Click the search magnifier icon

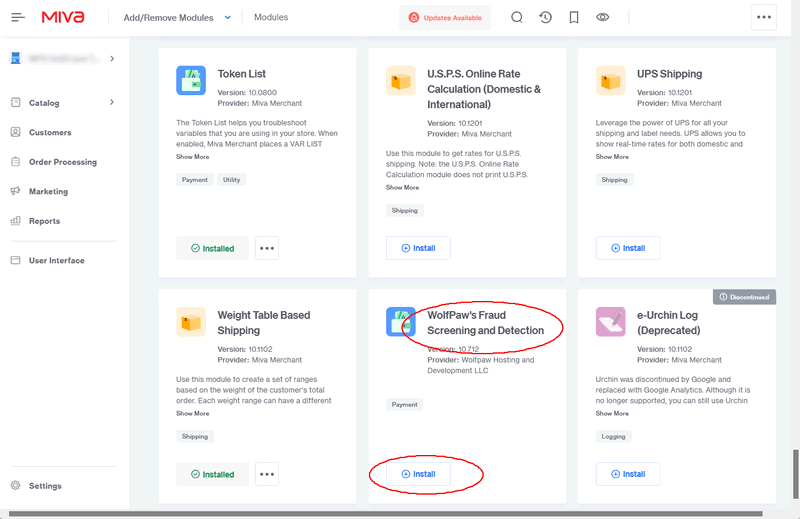(x=517, y=17)
